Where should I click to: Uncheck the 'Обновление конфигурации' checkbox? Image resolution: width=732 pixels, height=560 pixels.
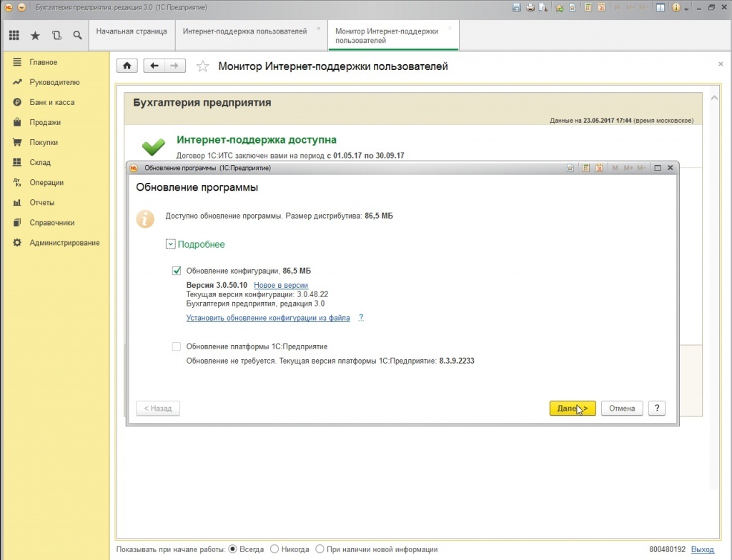[177, 271]
